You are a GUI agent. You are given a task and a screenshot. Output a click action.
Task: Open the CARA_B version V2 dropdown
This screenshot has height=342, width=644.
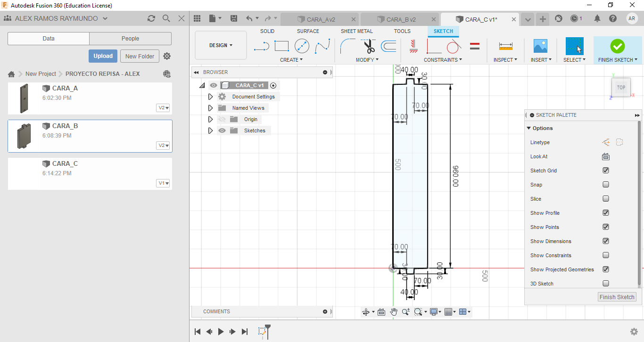[163, 146]
